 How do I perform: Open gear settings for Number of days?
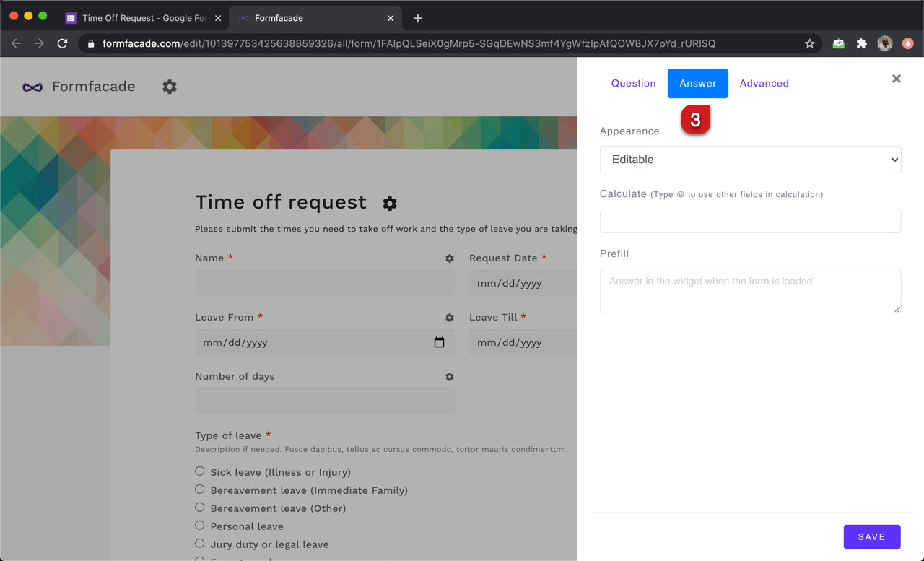tap(450, 376)
